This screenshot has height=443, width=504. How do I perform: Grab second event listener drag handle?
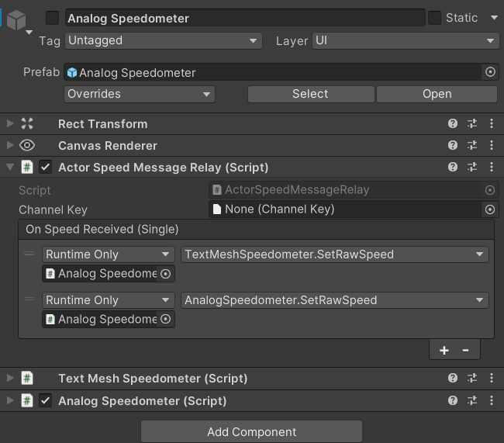29,299
